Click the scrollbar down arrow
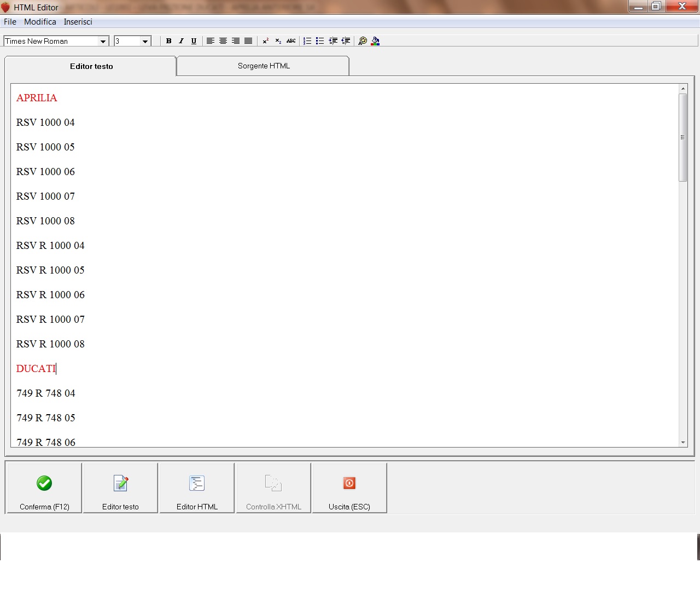This screenshot has width=700, height=598. [682, 442]
